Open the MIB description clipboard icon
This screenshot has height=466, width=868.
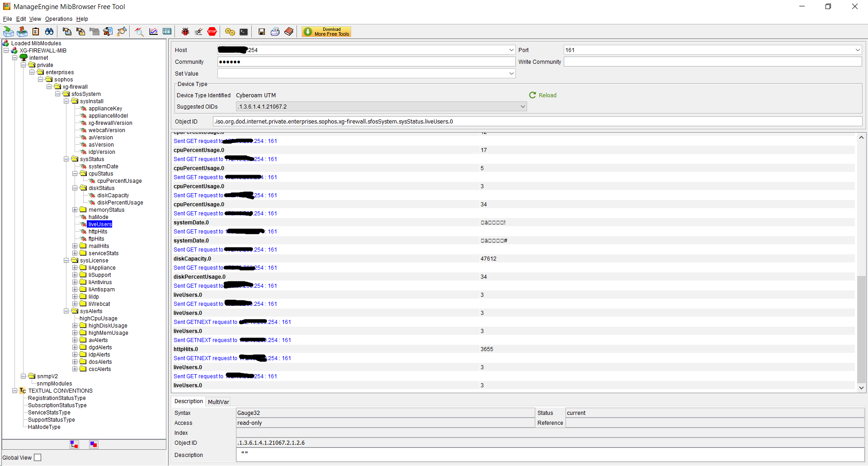tap(36, 32)
